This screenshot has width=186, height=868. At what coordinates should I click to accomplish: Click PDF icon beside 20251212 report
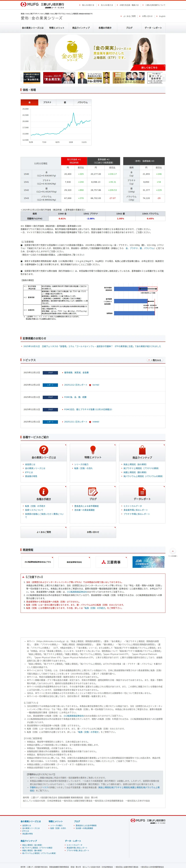[x=90, y=385]
